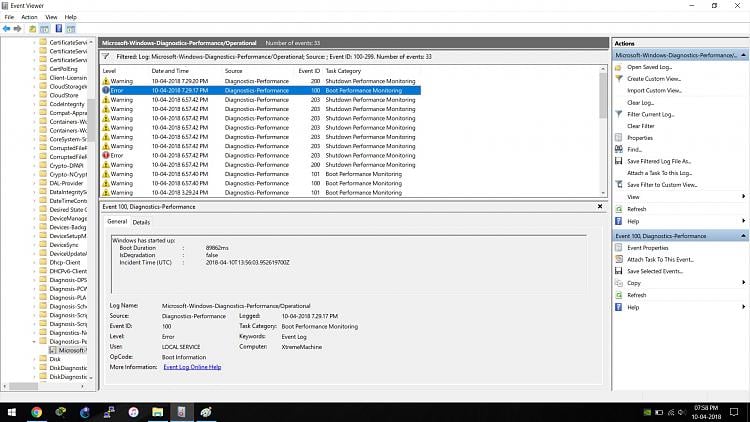Close the Event 100 preview pane
750x422 pixels.
click(x=600, y=206)
